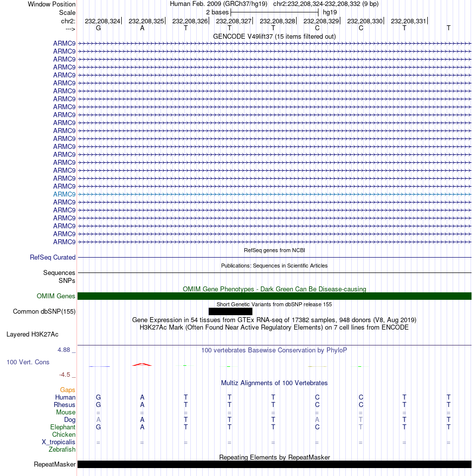Click the position label 232,208,329

point(321,21)
